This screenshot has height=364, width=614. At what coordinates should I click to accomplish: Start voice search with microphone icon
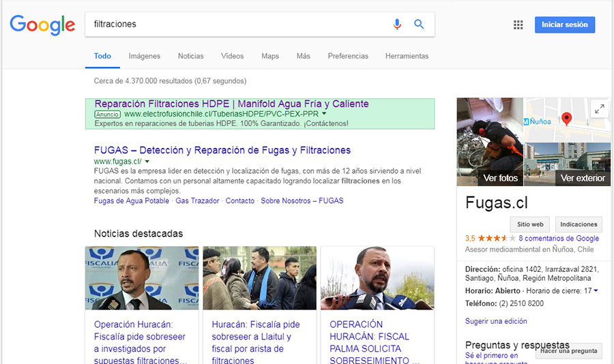point(396,25)
